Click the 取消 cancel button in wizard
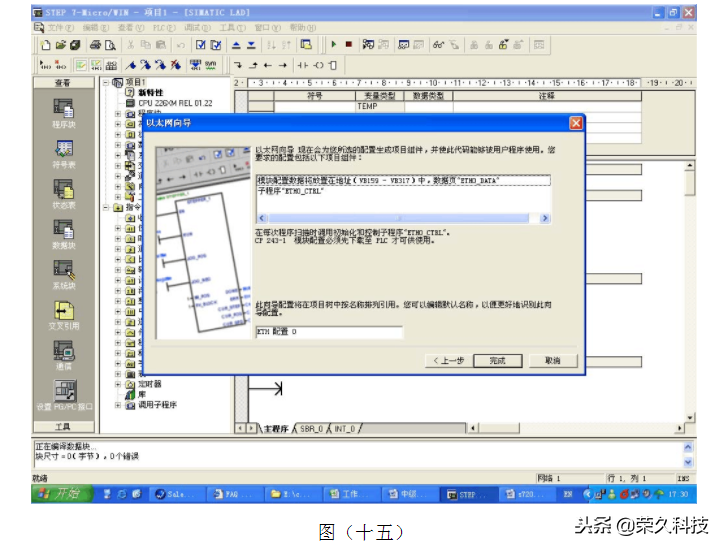 click(552, 360)
